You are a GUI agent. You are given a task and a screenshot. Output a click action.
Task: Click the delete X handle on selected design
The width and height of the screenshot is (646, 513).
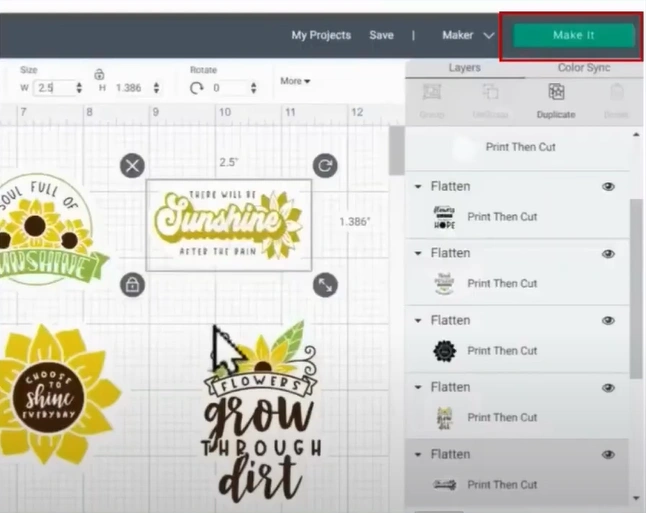point(132,166)
